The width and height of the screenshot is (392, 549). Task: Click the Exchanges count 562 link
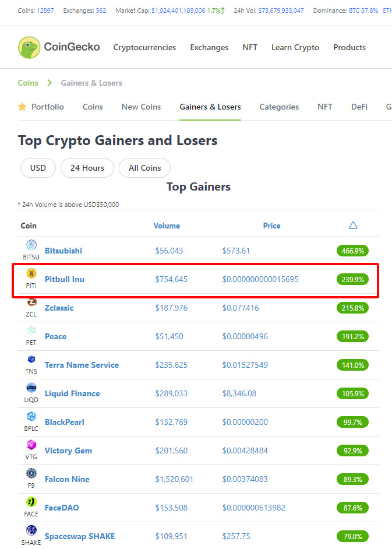[101, 10]
